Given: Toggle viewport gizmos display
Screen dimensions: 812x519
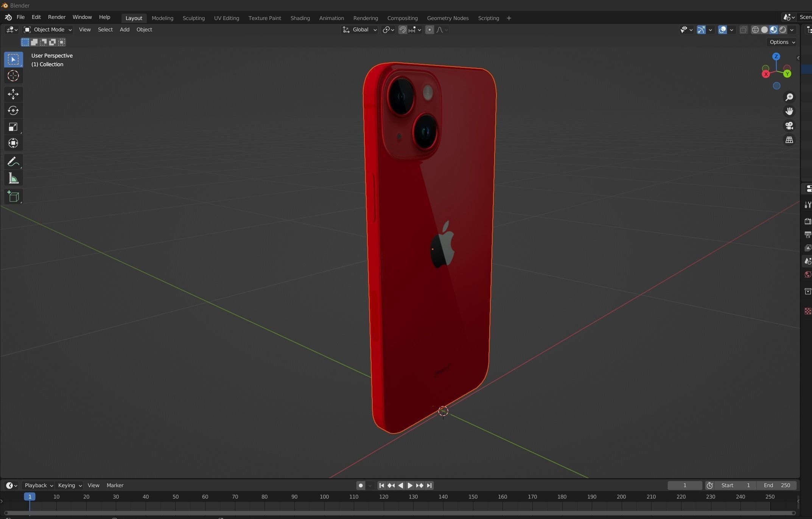Looking at the screenshot, I should 701,30.
